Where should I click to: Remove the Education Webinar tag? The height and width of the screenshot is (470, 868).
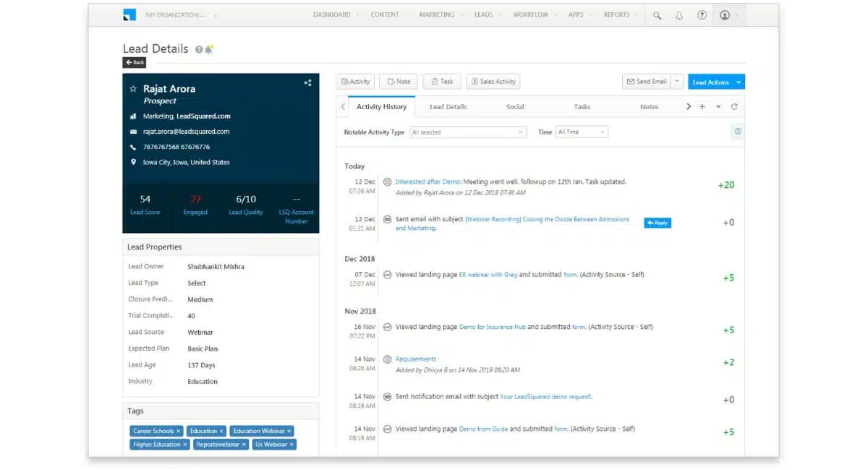pos(289,431)
